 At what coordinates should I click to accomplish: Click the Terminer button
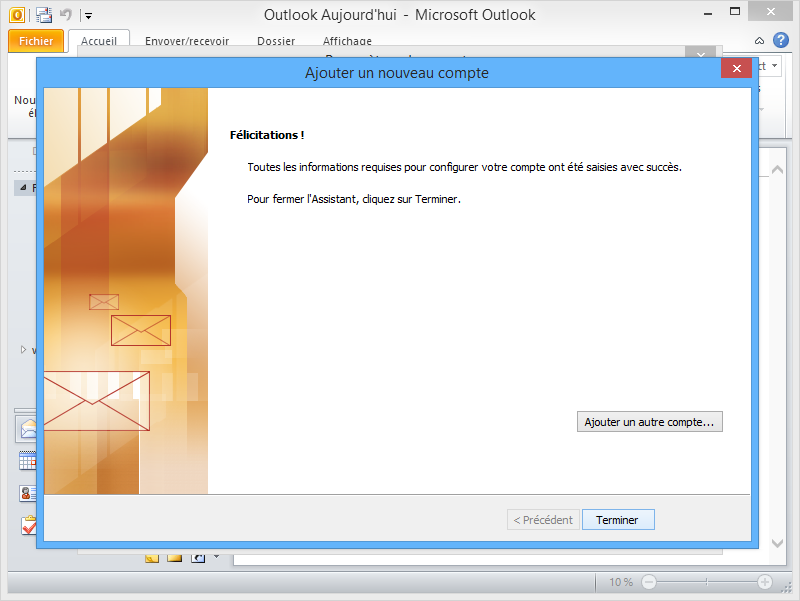(x=617, y=519)
